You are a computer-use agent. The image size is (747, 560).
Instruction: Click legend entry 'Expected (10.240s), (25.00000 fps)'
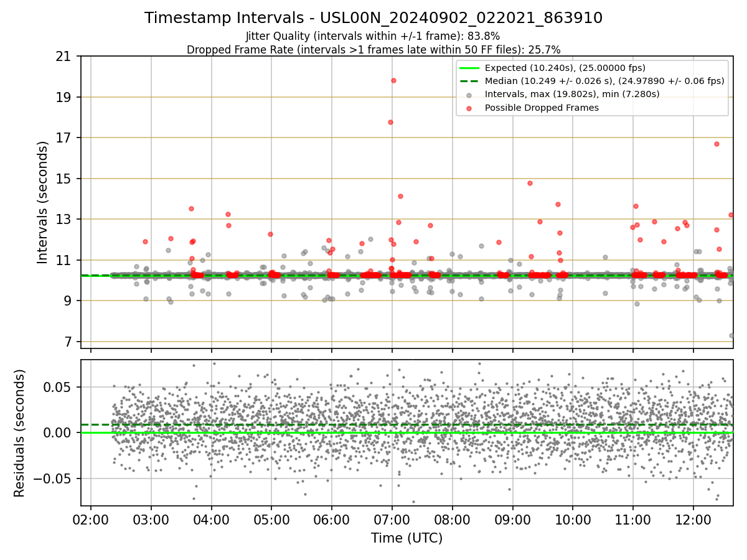tap(565, 68)
